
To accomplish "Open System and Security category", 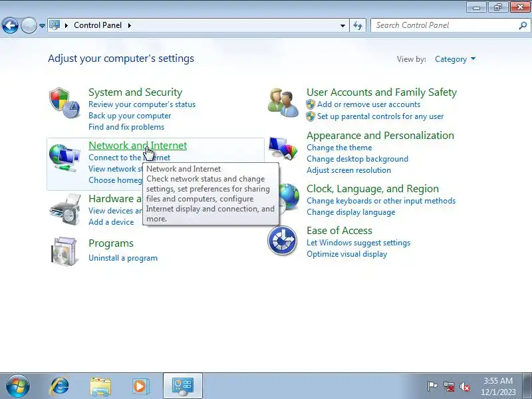I will [136, 92].
